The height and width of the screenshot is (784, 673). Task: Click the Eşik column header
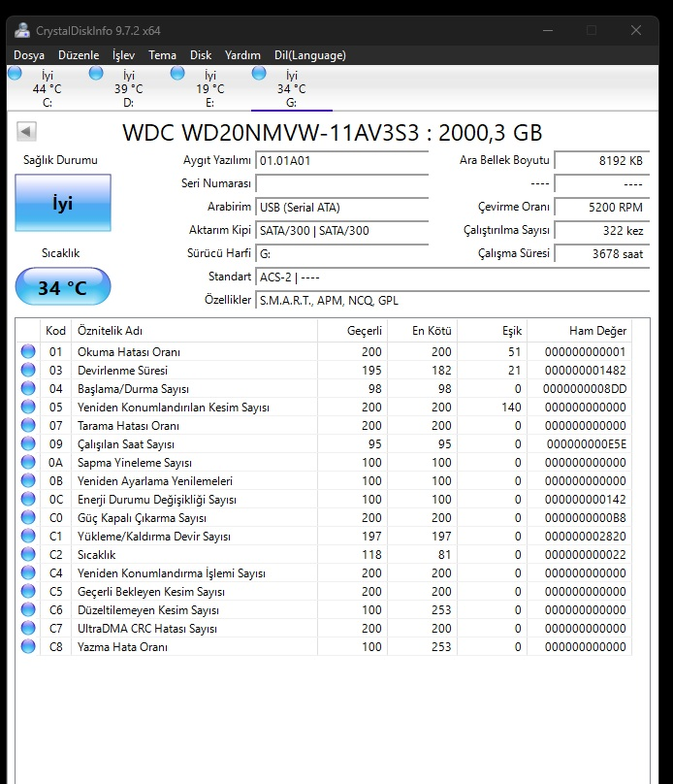[x=493, y=331]
